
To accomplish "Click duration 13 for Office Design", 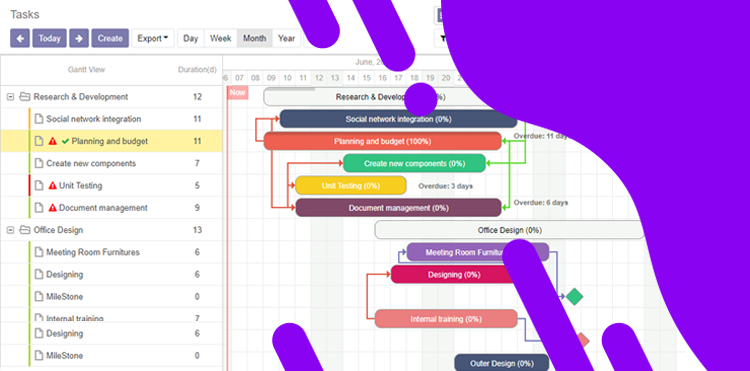I will (197, 230).
